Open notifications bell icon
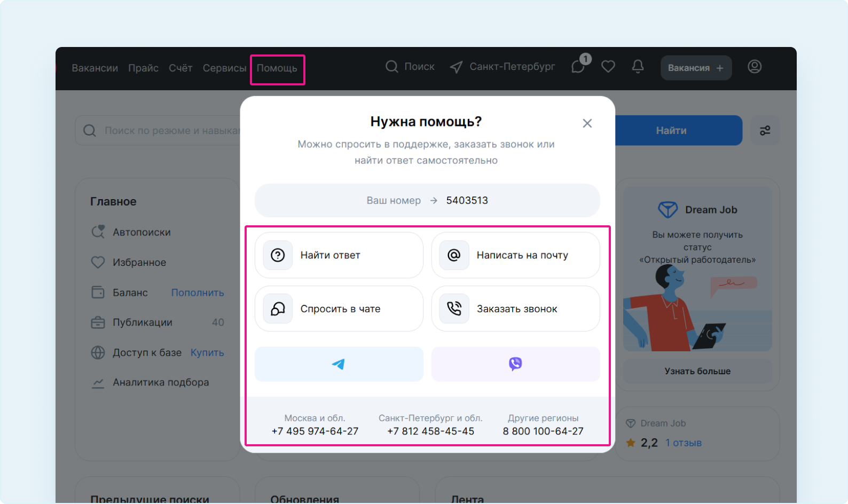848x504 pixels. pos(638,67)
